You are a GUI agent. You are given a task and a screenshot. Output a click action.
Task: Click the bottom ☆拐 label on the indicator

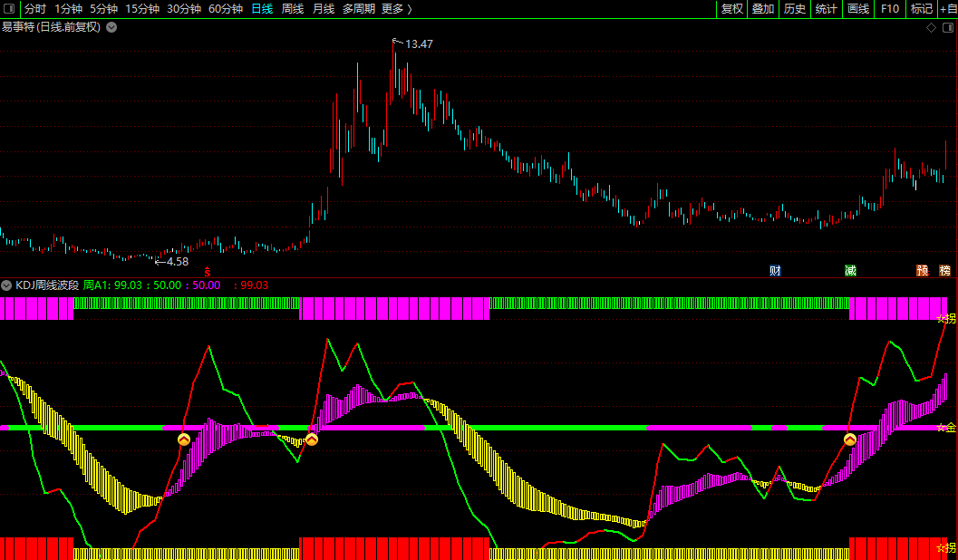tap(946, 548)
